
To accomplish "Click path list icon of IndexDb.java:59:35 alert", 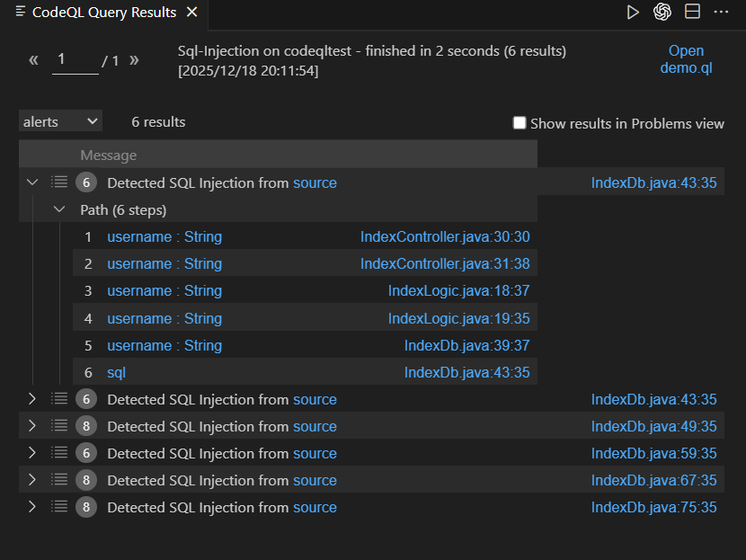I will (x=59, y=453).
